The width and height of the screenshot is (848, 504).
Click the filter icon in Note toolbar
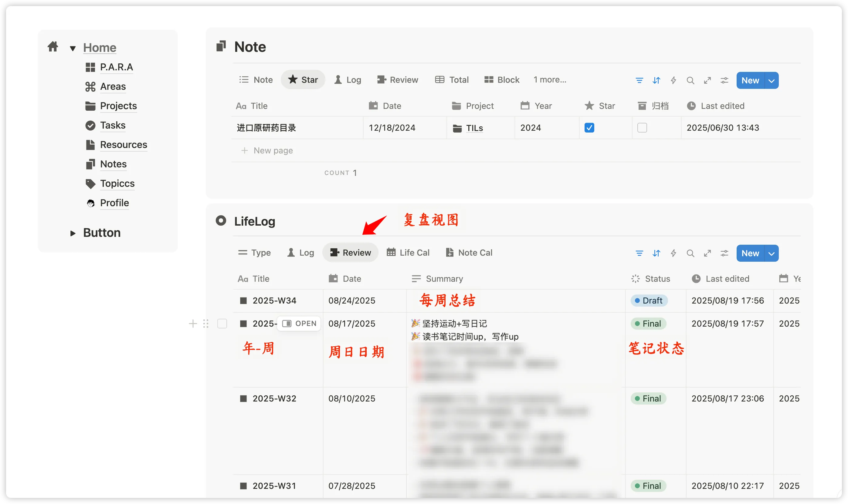[x=639, y=80]
